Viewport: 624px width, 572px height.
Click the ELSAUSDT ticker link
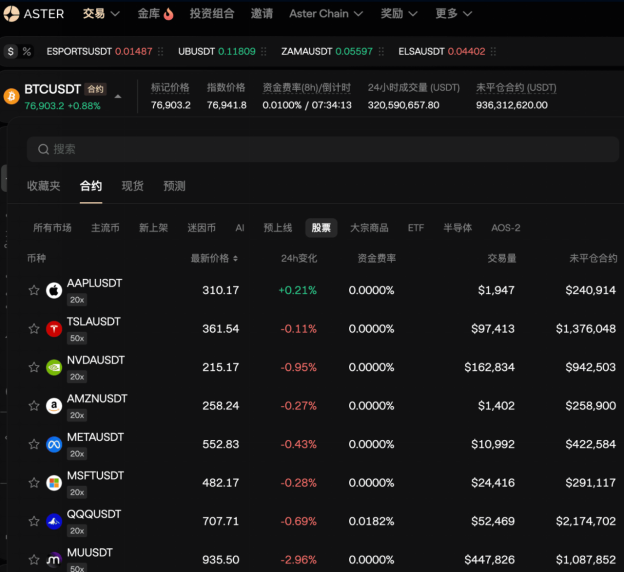coord(442,51)
